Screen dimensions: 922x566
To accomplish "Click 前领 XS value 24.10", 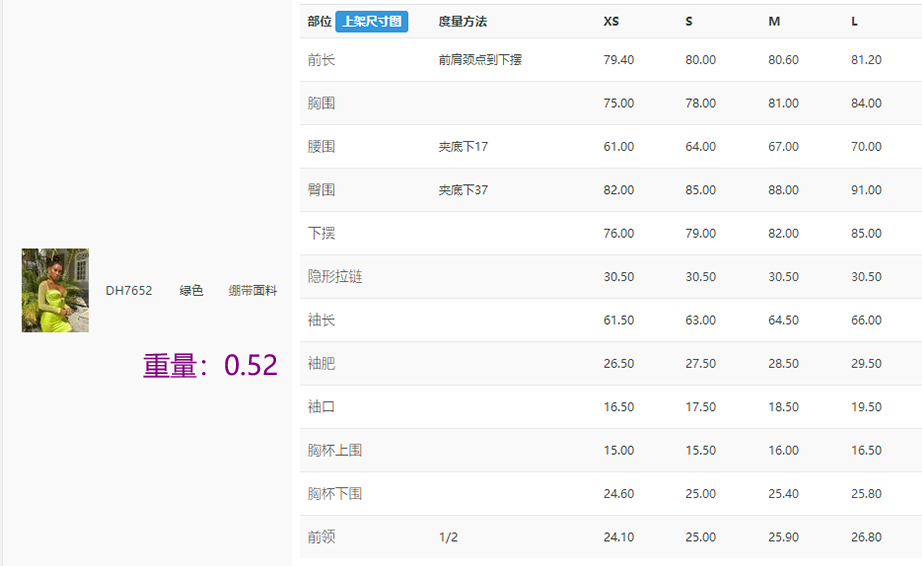I will click(619, 537).
